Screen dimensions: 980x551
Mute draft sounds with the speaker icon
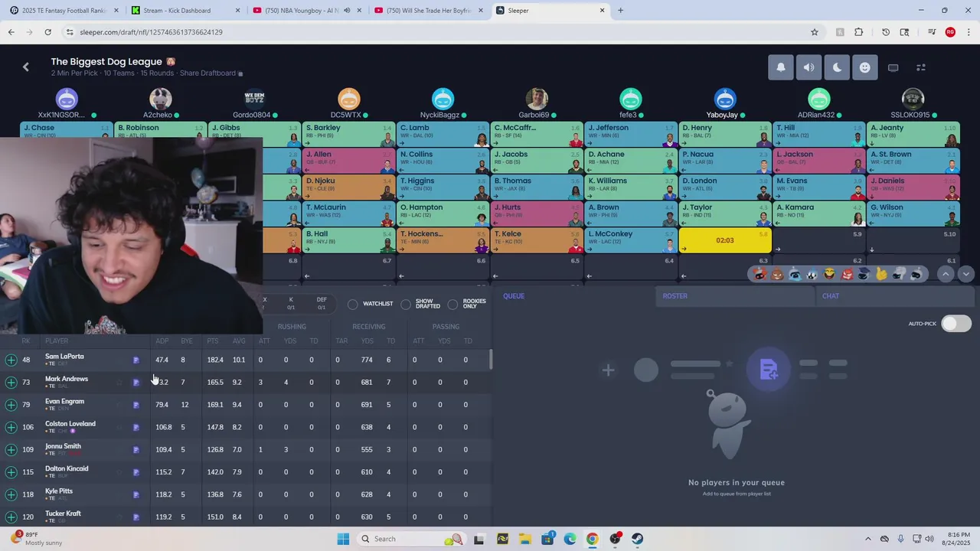click(808, 67)
